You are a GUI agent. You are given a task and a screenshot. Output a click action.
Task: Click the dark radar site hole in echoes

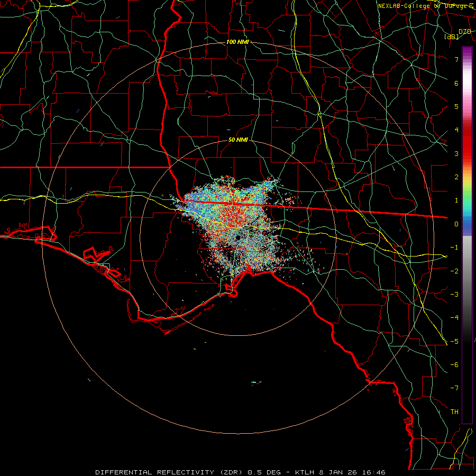[238, 237]
